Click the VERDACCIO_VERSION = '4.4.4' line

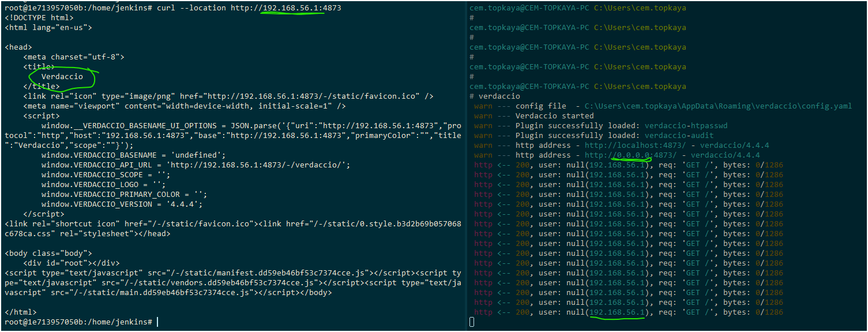pos(122,204)
